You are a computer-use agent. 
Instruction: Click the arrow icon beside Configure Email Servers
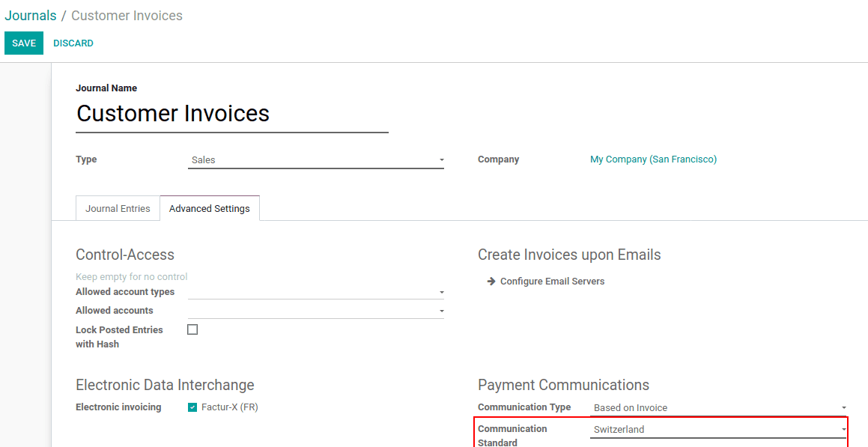(491, 281)
